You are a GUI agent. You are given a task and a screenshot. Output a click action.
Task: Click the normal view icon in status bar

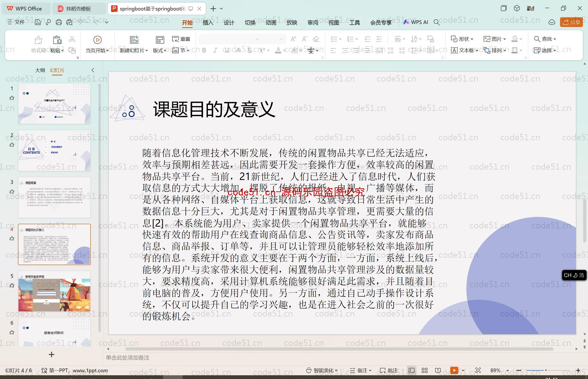[x=411, y=370]
